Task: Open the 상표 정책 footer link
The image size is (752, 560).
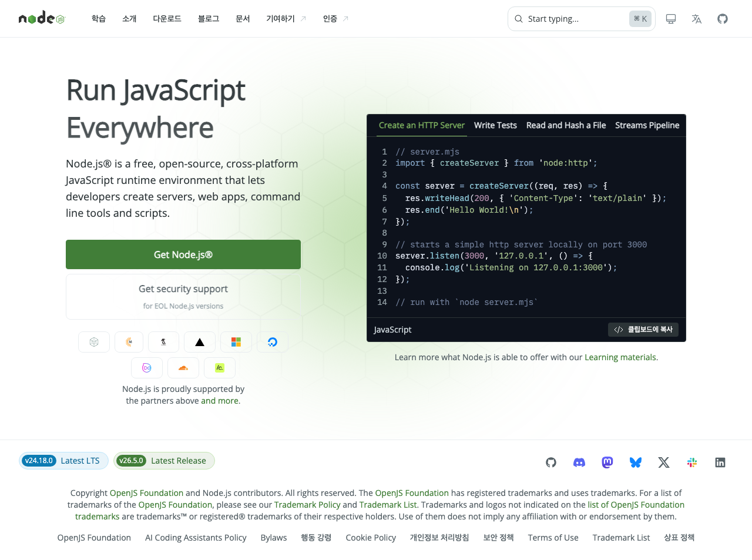Action: point(679,538)
